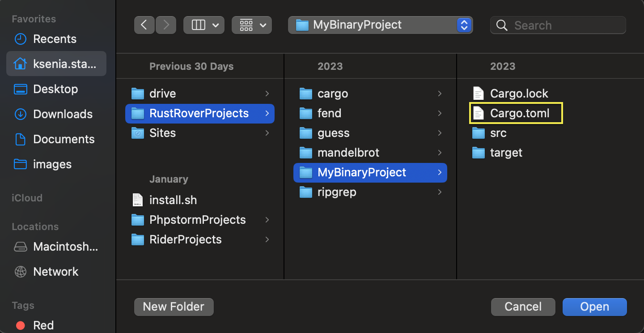Open the RiderProjects disclosure arrow

(267, 239)
